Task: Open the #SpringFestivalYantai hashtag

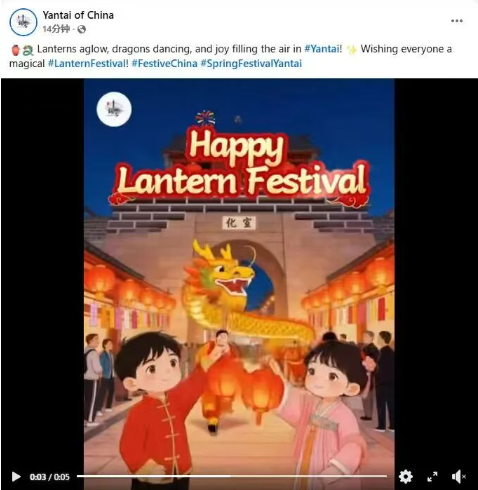Action: pos(251,63)
